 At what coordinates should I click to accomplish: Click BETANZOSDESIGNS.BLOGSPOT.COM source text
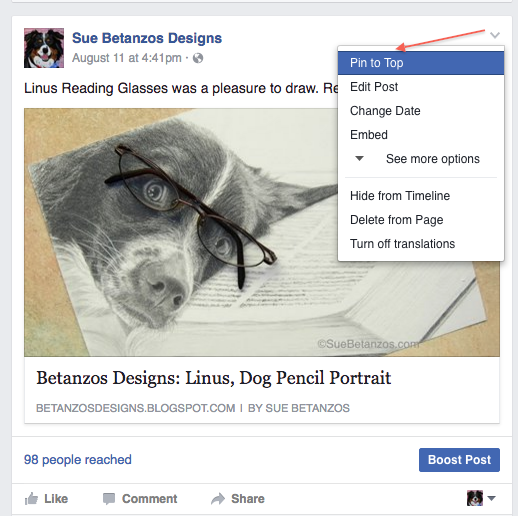tap(136, 408)
